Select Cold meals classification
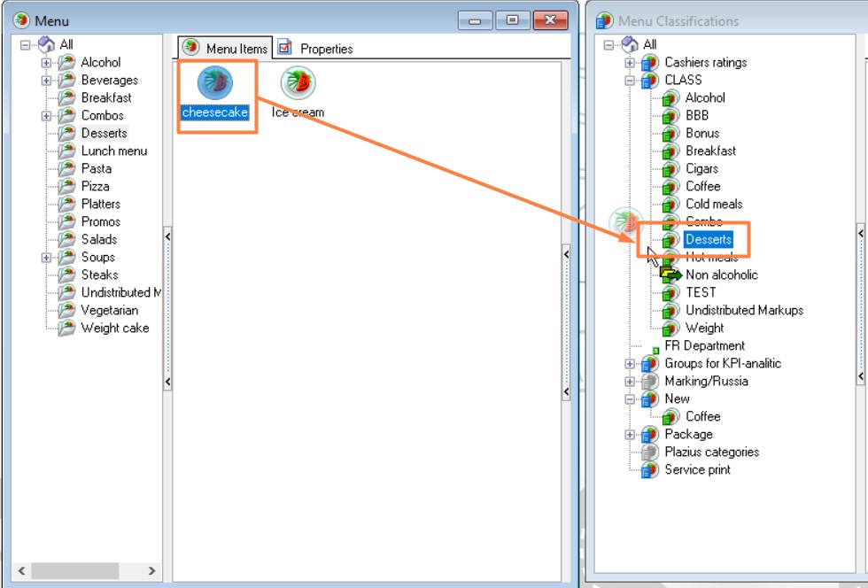 pos(714,204)
